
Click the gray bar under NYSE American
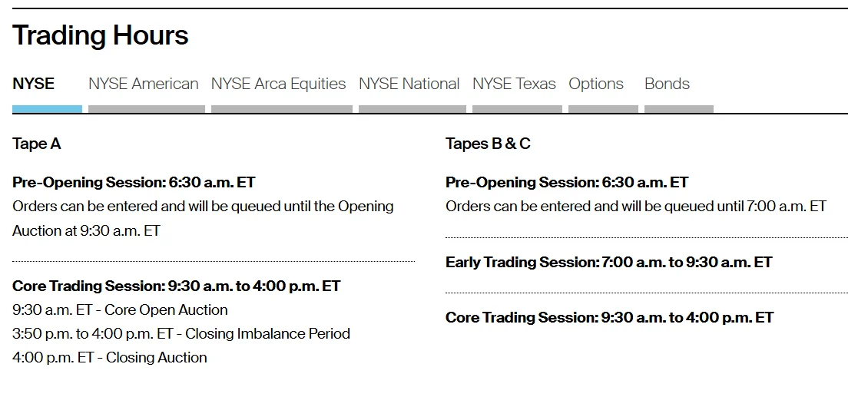pyautogui.click(x=147, y=109)
